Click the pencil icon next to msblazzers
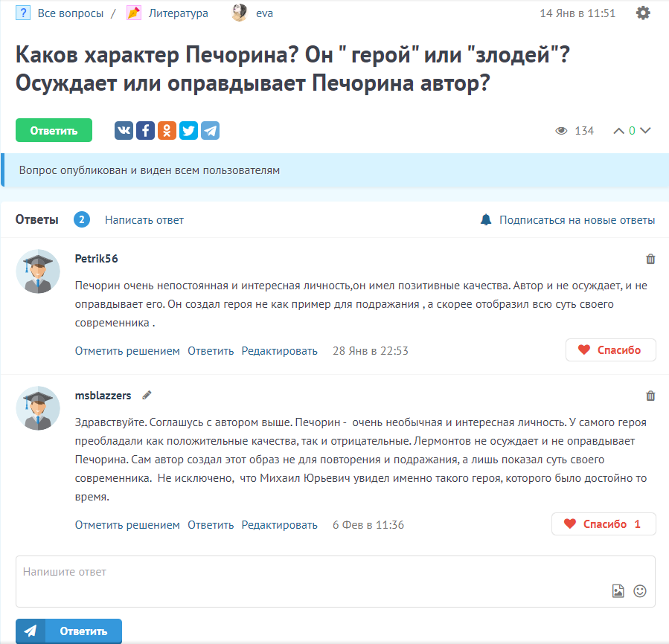 [x=147, y=396]
